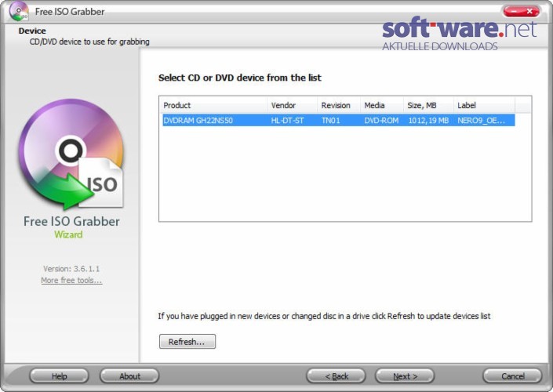The width and height of the screenshot is (553, 392).
Task: Proceed with the Next > button
Action: click(x=405, y=376)
